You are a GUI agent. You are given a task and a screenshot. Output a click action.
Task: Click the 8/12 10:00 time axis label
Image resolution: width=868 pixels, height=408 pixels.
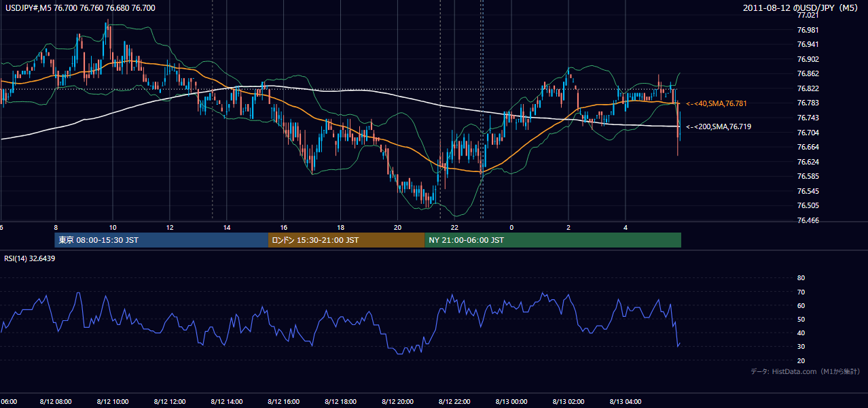[x=113, y=402]
